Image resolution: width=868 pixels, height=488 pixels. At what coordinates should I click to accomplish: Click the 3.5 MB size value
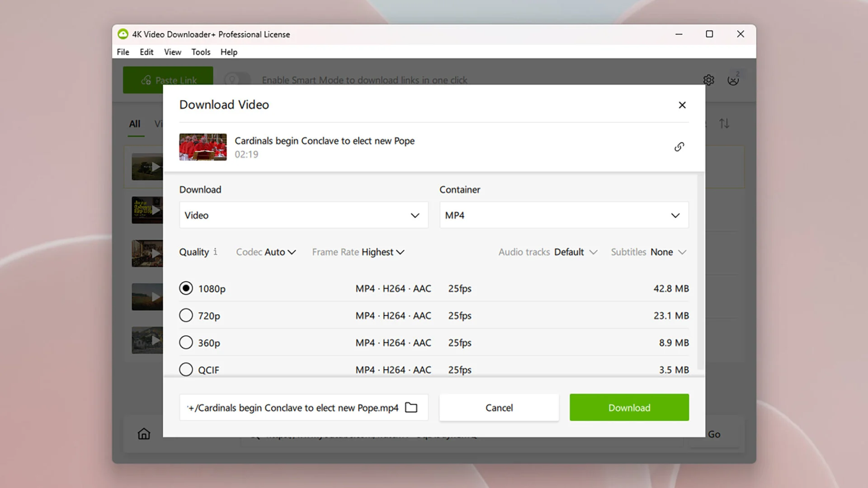click(x=674, y=370)
